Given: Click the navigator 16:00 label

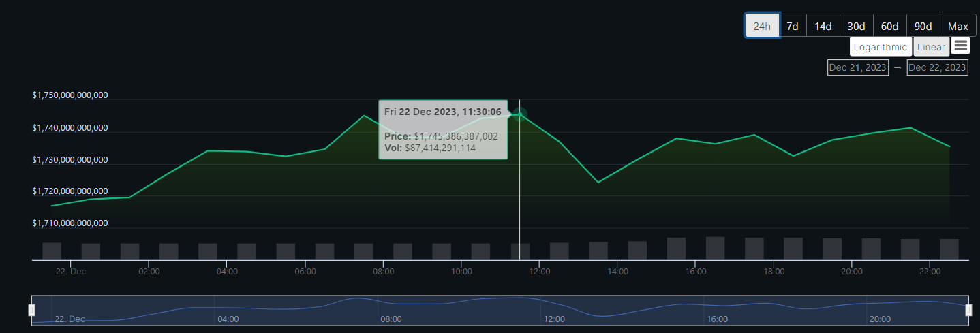Looking at the screenshot, I should [717, 319].
